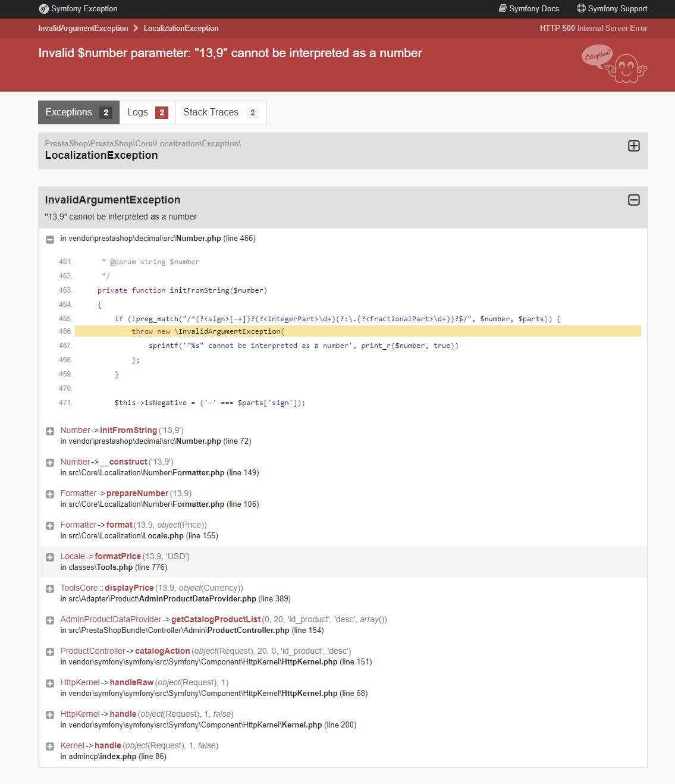The height and width of the screenshot is (784, 675).
Task: Expand the Locale->formatPrice trace
Action: 50,557
